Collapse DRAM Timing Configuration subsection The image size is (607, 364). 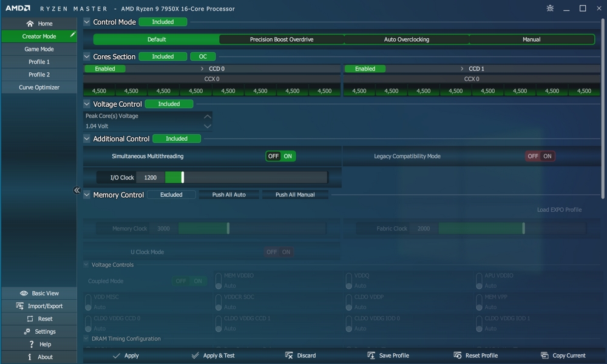tap(86, 339)
